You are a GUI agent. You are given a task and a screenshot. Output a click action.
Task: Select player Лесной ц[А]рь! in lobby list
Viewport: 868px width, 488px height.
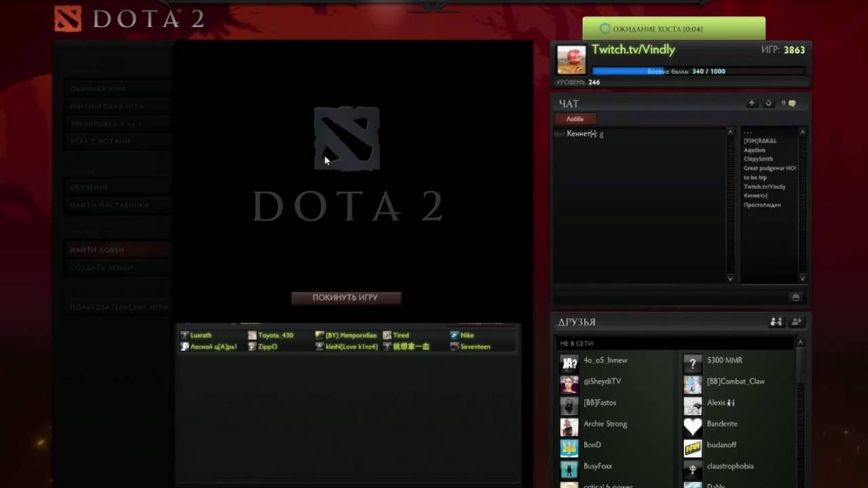coord(213,346)
